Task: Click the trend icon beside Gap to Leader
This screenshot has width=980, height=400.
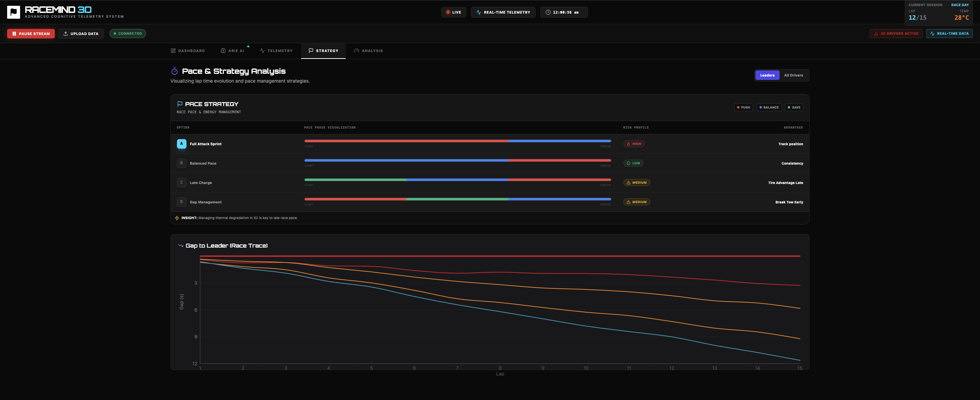Action: coord(181,246)
